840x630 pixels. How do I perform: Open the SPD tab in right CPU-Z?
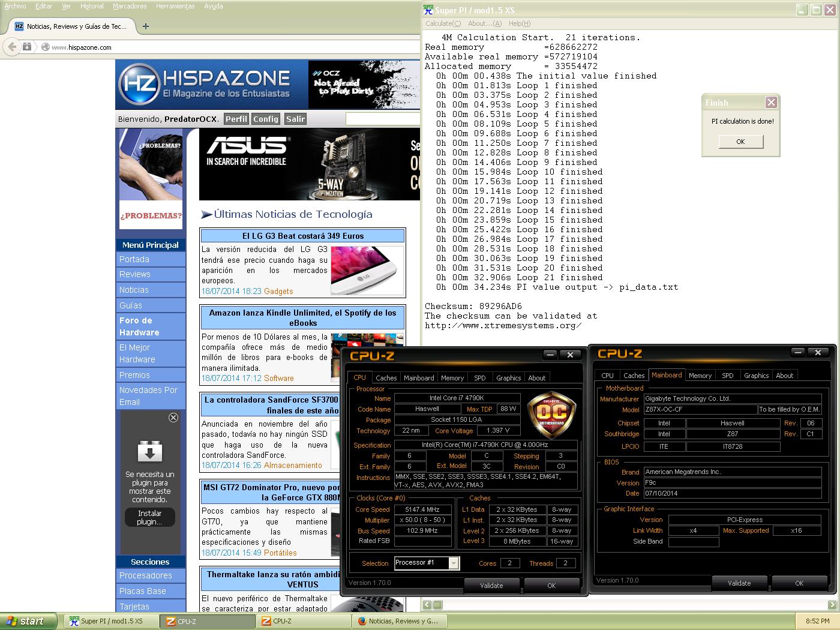pos(727,376)
